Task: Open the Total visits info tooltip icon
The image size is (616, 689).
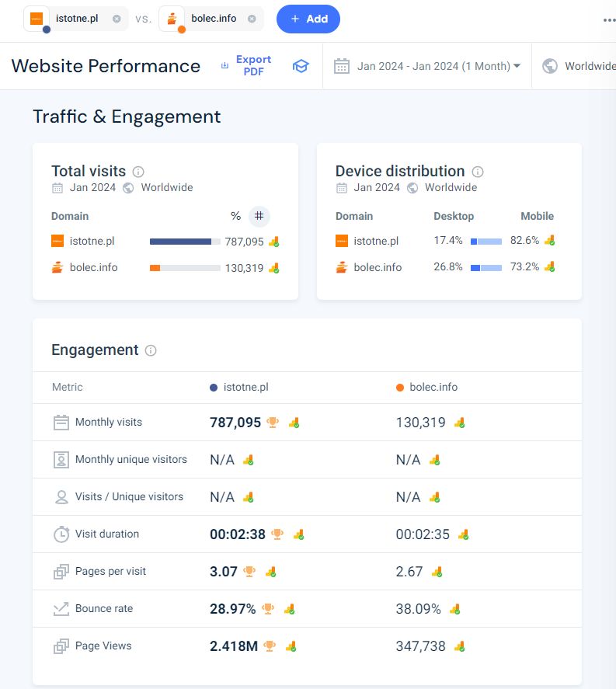Action: click(138, 172)
